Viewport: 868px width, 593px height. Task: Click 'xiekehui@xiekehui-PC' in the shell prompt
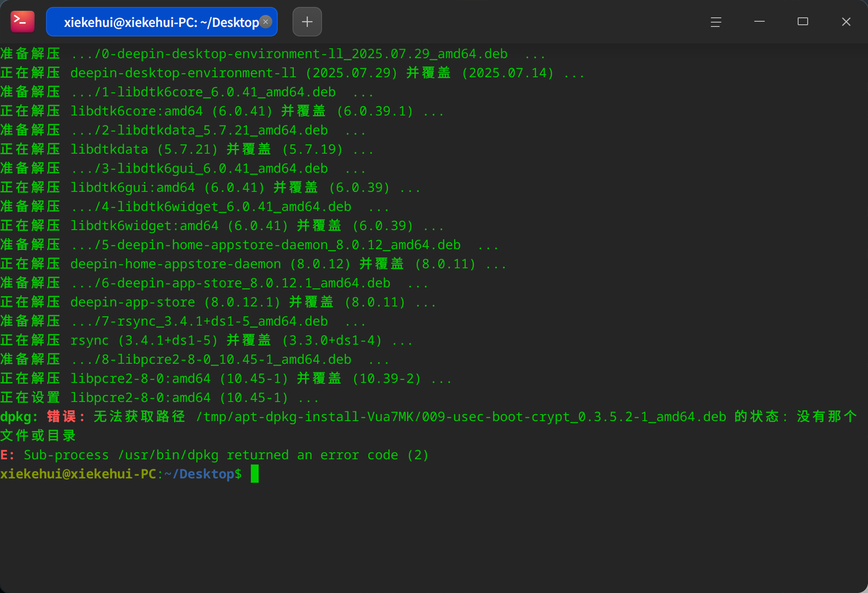(78, 474)
